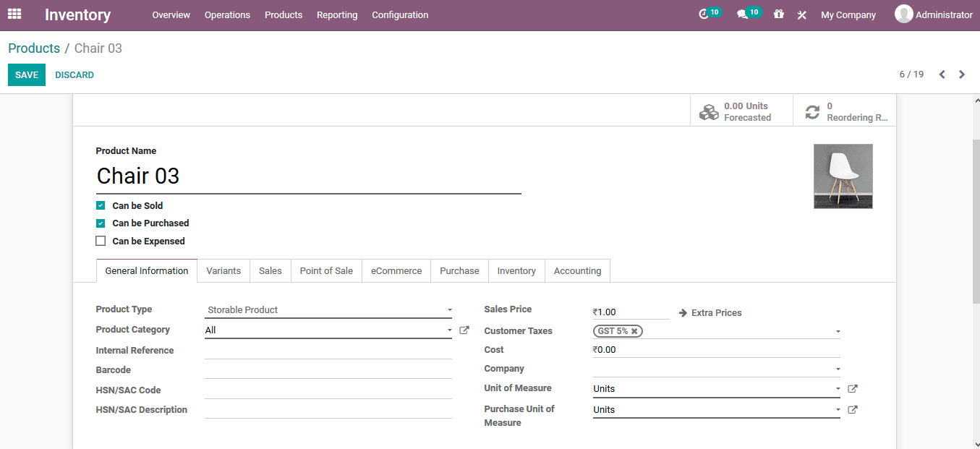Click the SAVE button
The height and width of the screenshot is (449, 980).
[26, 74]
